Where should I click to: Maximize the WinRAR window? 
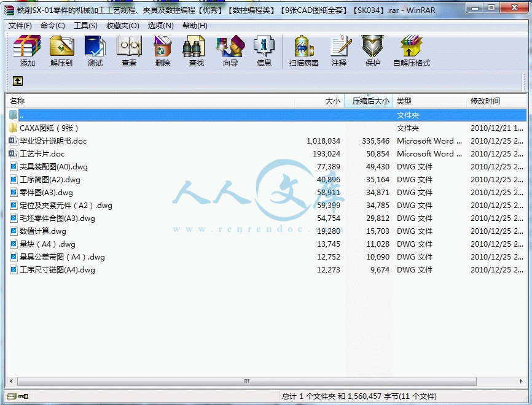click(x=491, y=8)
